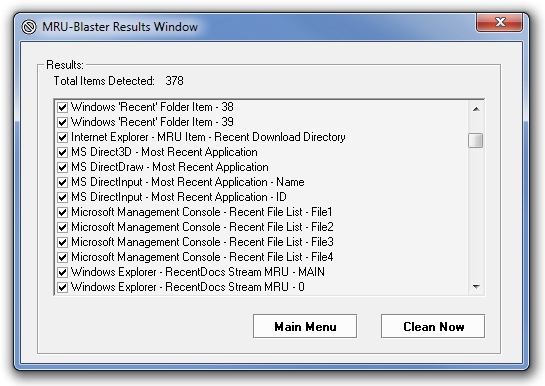Toggle MS DirectInput Application - ID checkbox
This screenshot has height=386, width=545.
tap(62, 197)
